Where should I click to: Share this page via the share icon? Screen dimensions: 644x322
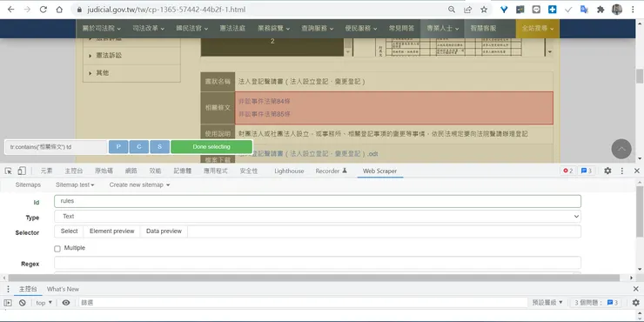point(467,10)
